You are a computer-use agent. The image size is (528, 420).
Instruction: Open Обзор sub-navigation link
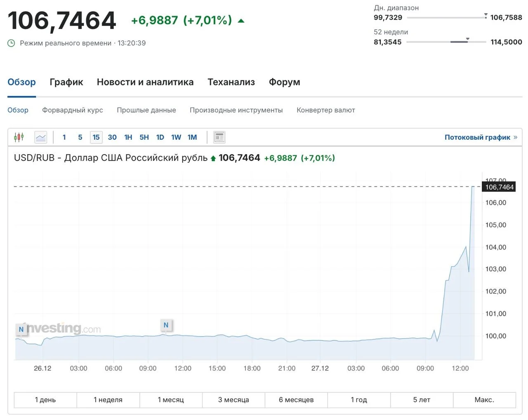18,110
